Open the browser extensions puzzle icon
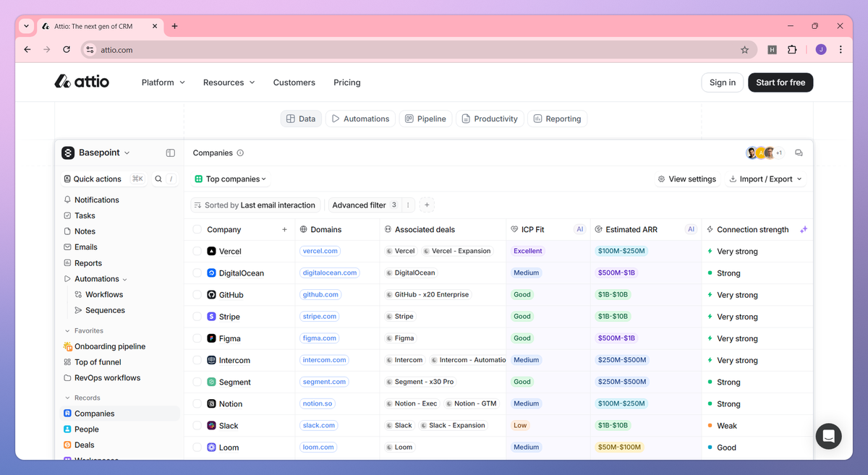The width and height of the screenshot is (868, 475). pos(792,50)
